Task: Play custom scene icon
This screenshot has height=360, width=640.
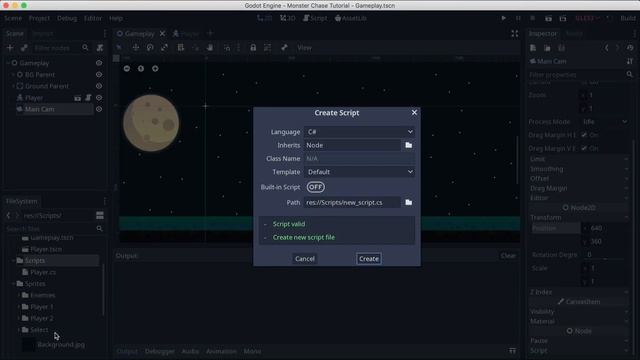Action: [563, 18]
